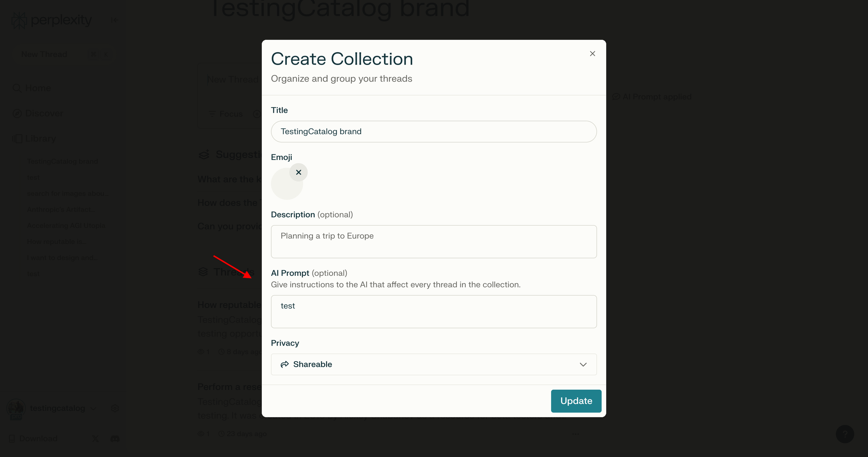Open the X (Twitter) icon link
The image size is (868, 457).
point(95,439)
